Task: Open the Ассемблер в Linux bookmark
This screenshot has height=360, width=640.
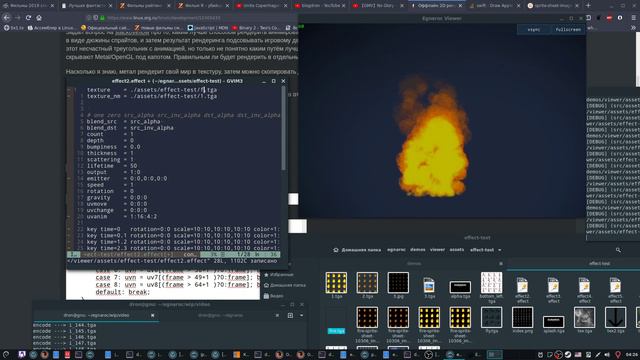Action: (51, 28)
